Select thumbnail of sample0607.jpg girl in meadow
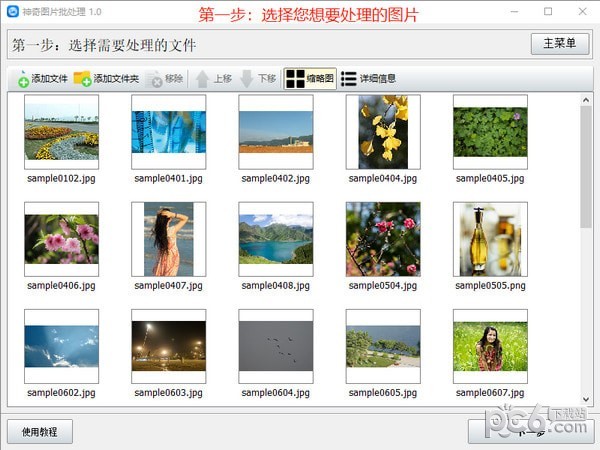Screen dimensions: 600x450 click(490, 346)
